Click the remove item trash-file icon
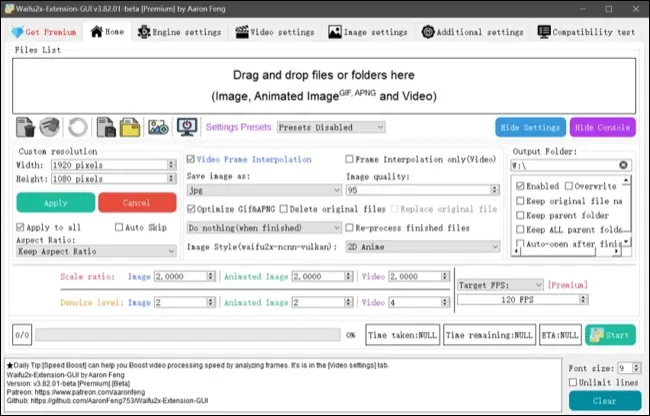This screenshot has height=416, width=650. (25, 127)
